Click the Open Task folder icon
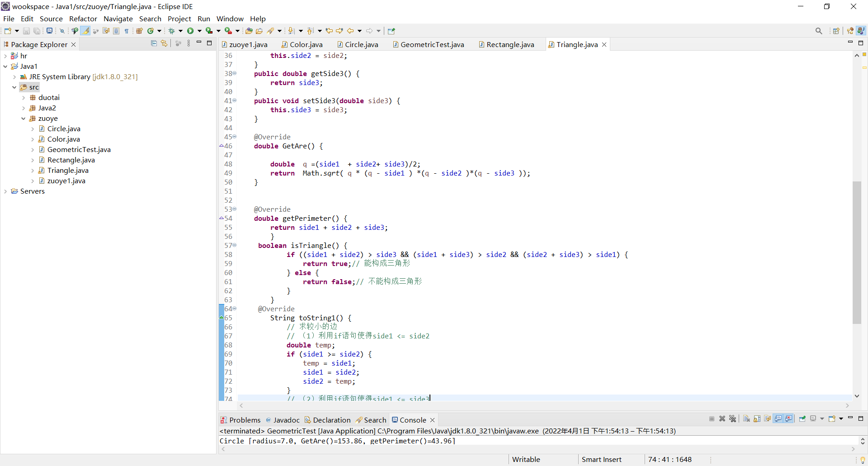This screenshot has height=466, width=868. (x=259, y=31)
